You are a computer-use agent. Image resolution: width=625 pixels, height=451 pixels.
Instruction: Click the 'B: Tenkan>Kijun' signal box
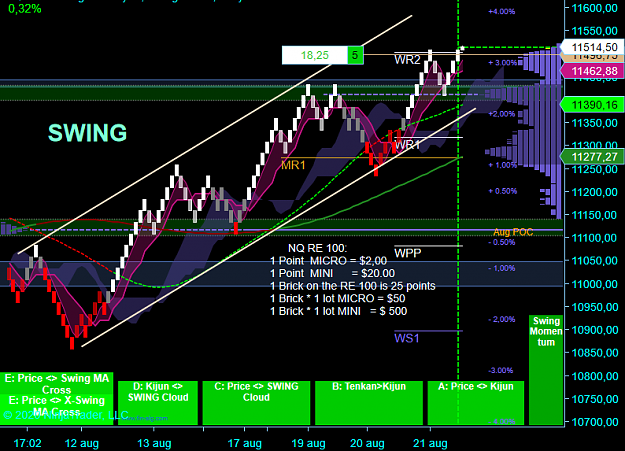point(369,403)
